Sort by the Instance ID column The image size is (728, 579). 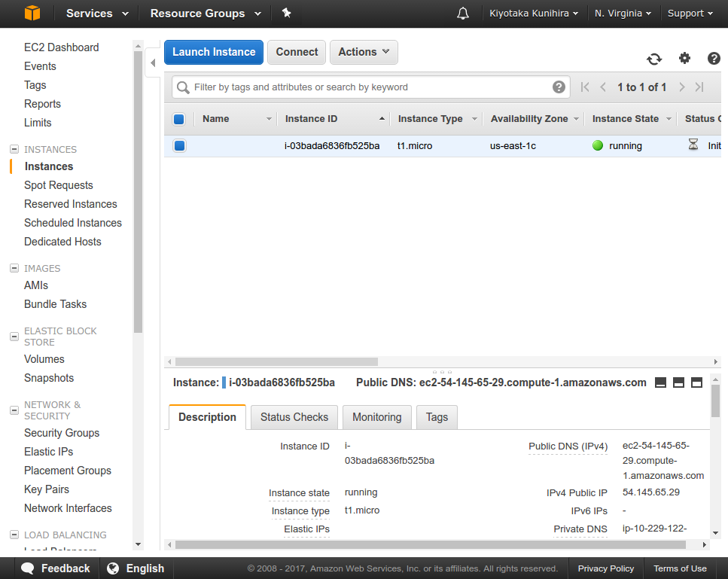pyautogui.click(x=334, y=119)
